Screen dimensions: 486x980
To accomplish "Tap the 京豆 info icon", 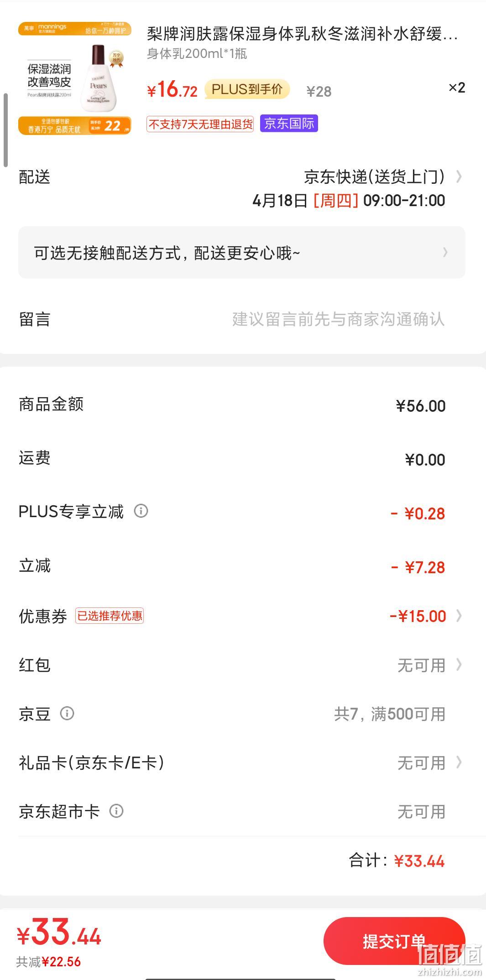I will (67, 713).
